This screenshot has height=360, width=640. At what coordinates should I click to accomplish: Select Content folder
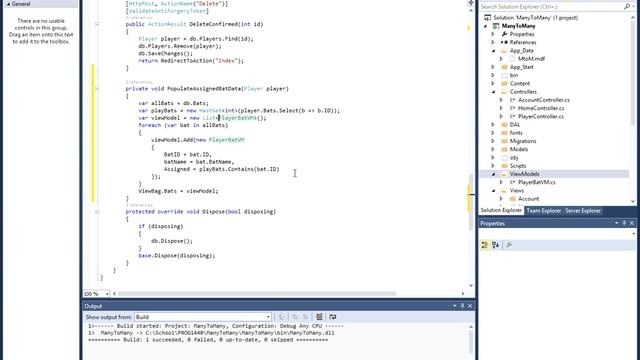tap(520, 83)
